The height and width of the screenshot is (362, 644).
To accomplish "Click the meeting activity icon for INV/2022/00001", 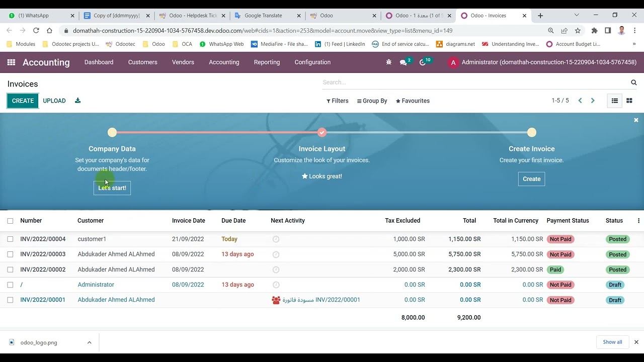I will (x=276, y=300).
